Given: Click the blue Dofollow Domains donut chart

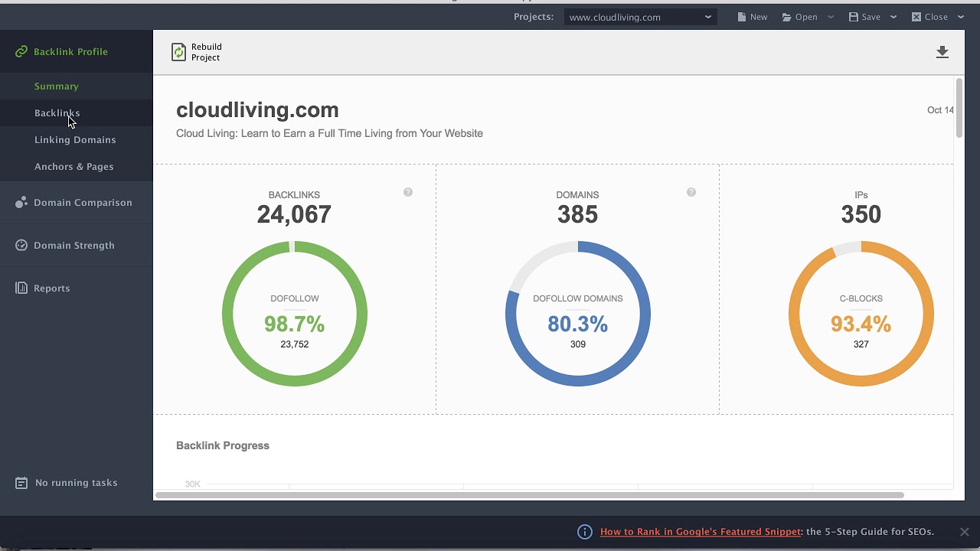Looking at the screenshot, I should click(x=578, y=314).
